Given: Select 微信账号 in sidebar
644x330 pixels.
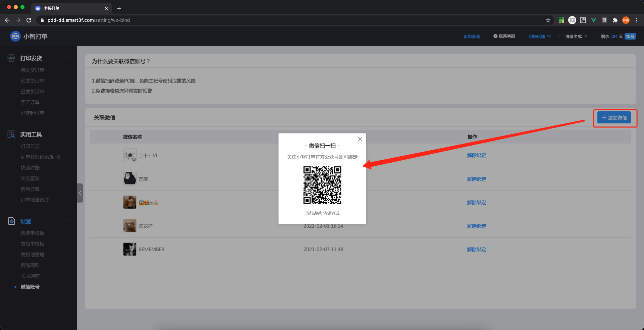Looking at the screenshot, I should [30, 287].
